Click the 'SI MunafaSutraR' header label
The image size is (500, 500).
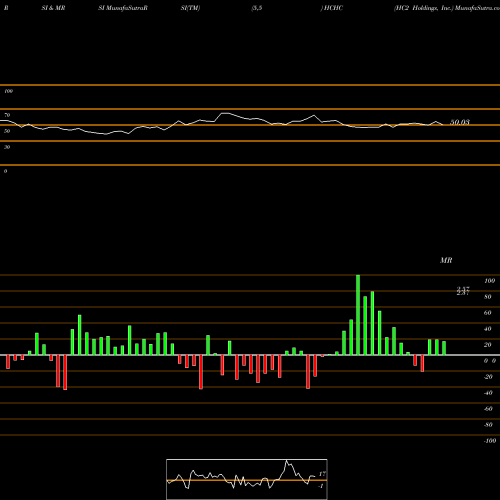click(123, 8)
